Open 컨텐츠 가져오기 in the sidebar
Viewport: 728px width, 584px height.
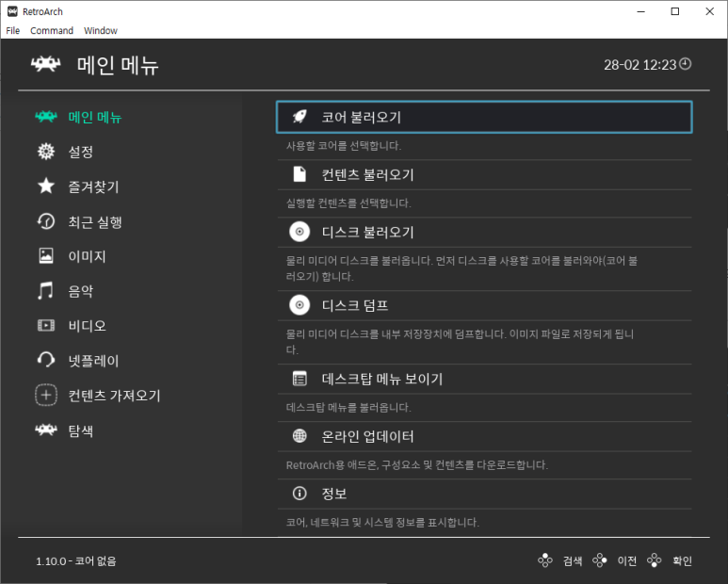(114, 396)
